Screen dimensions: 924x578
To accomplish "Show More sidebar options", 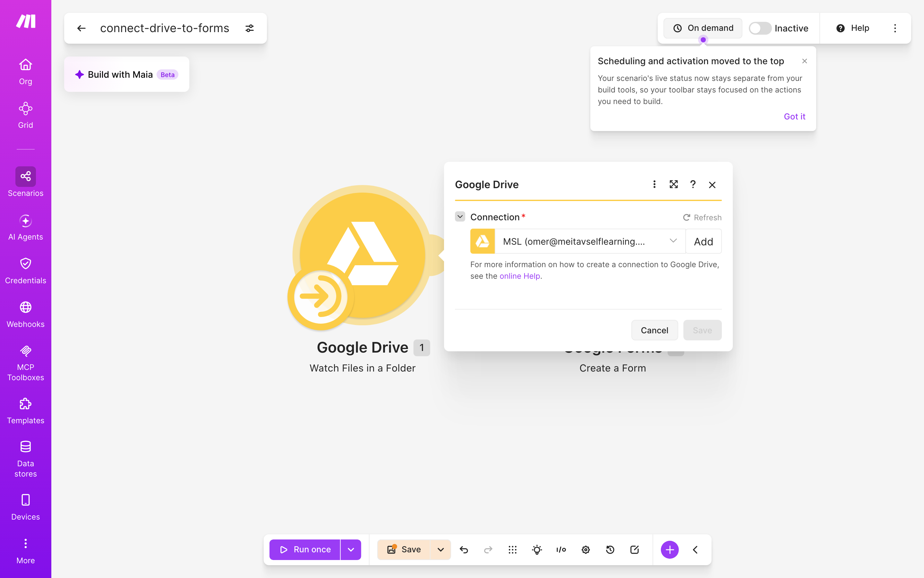I will click(x=26, y=551).
